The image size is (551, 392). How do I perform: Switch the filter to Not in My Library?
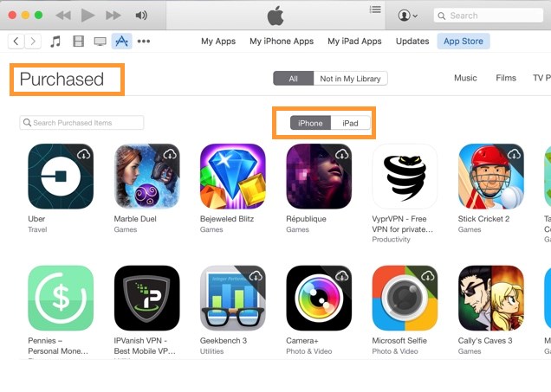(x=350, y=79)
